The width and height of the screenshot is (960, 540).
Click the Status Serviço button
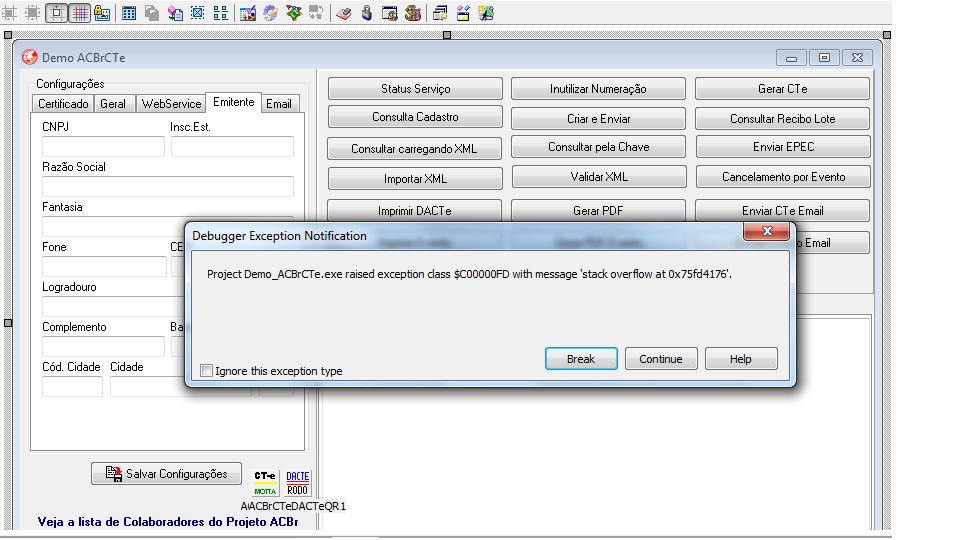tap(415, 89)
